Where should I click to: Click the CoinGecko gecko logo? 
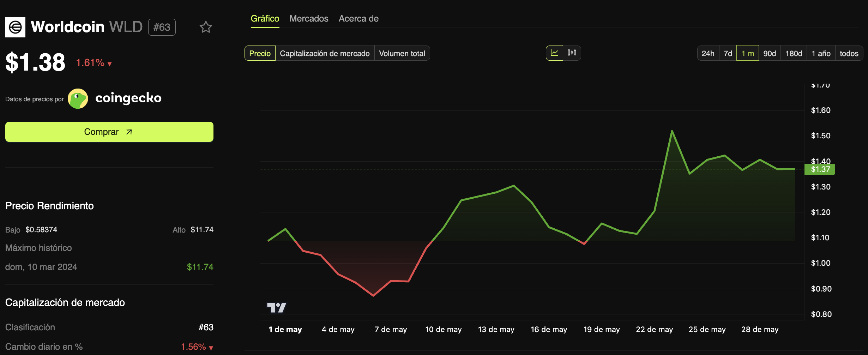pos(78,98)
